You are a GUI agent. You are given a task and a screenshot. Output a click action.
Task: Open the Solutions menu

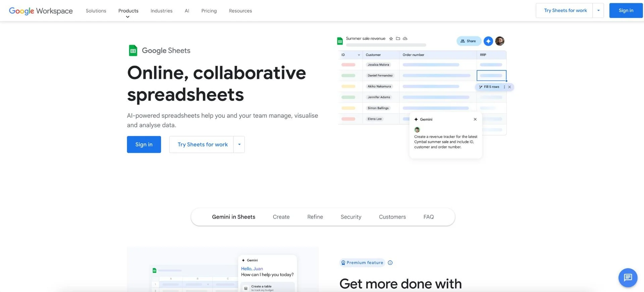(x=96, y=11)
